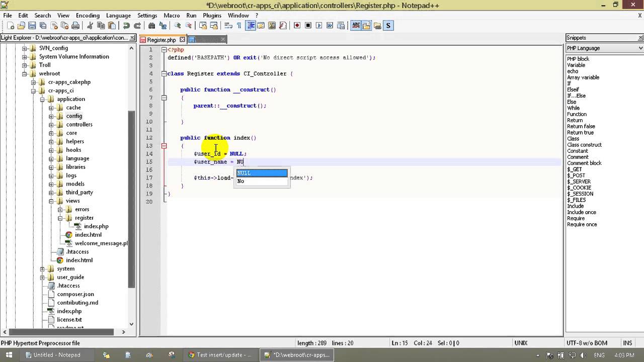Screen dimensions: 644x362
Task: Start macro recording with Record icon
Action: [297, 26]
